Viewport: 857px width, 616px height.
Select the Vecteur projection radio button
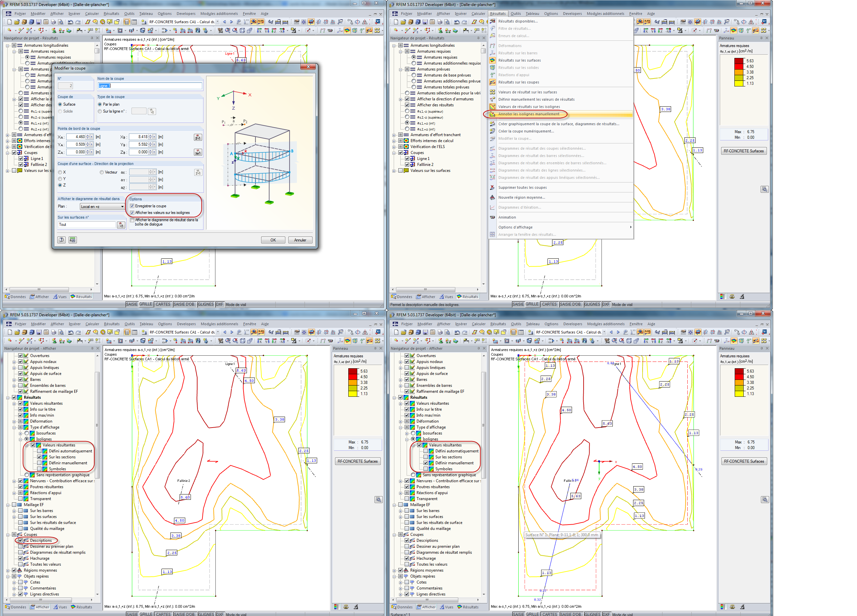tap(102, 172)
